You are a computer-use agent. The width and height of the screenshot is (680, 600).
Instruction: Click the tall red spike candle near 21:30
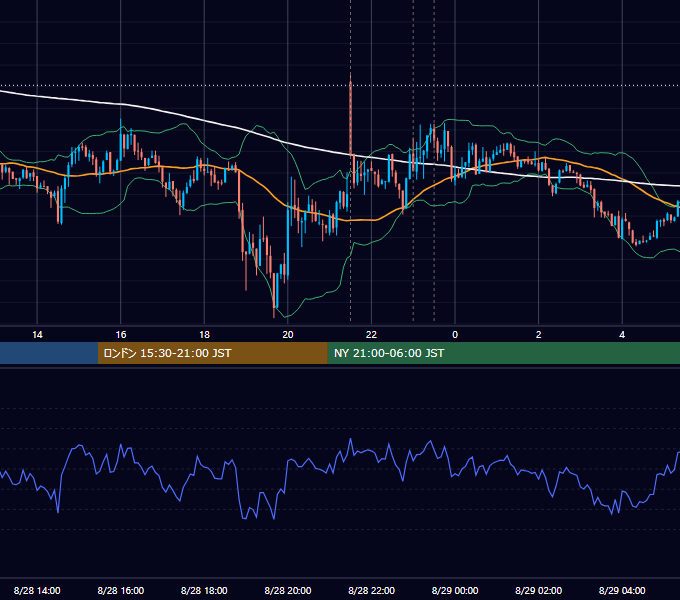(x=350, y=117)
